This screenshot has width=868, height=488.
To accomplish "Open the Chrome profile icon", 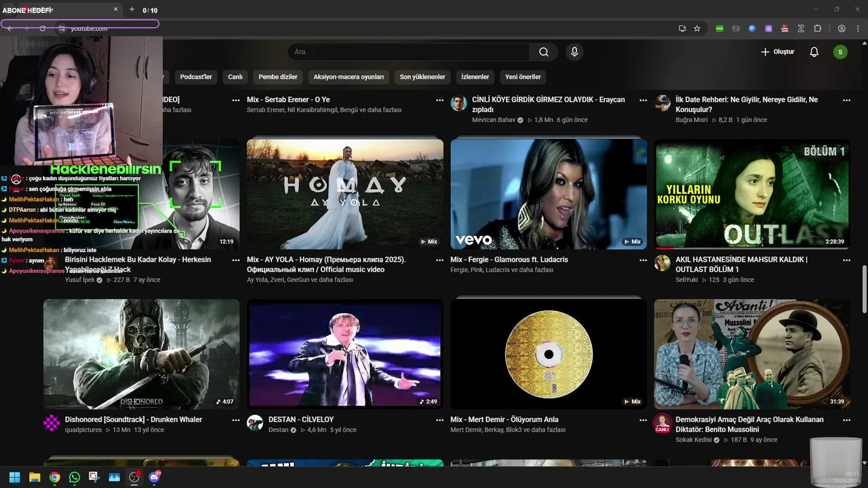I will [x=842, y=28].
